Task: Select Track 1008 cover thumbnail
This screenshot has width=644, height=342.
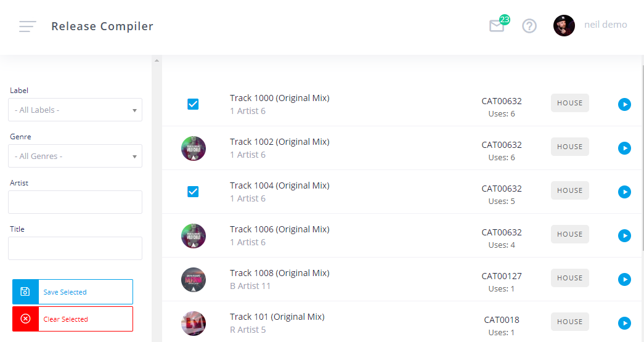Action: point(194,280)
